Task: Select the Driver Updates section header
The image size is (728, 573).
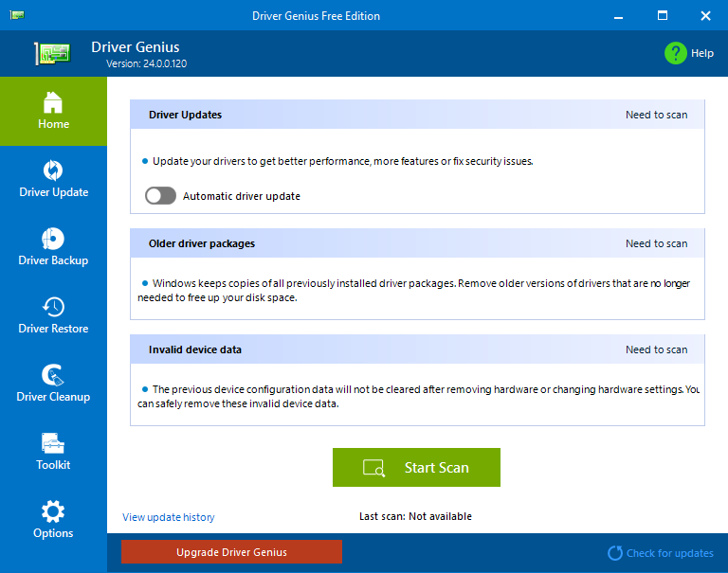Action: pos(186,115)
